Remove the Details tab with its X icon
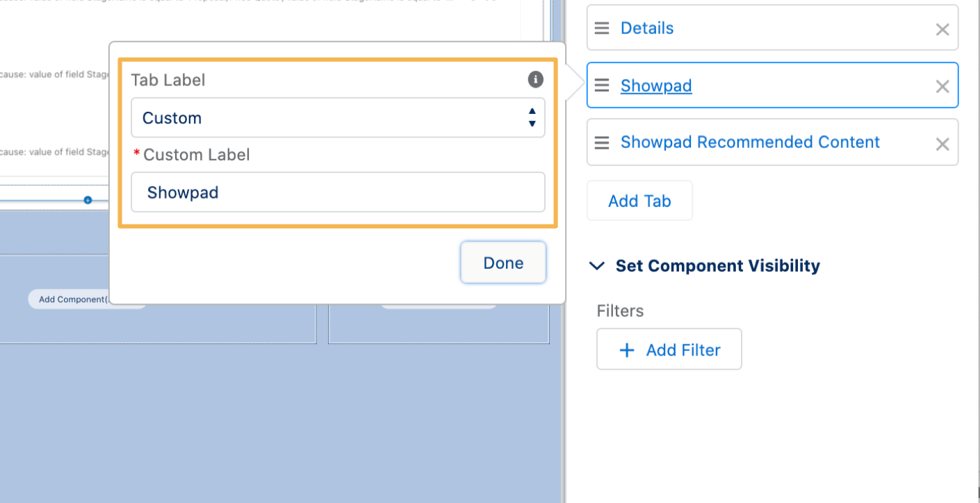980x503 pixels. pyautogui.click(x=942, y=29)
